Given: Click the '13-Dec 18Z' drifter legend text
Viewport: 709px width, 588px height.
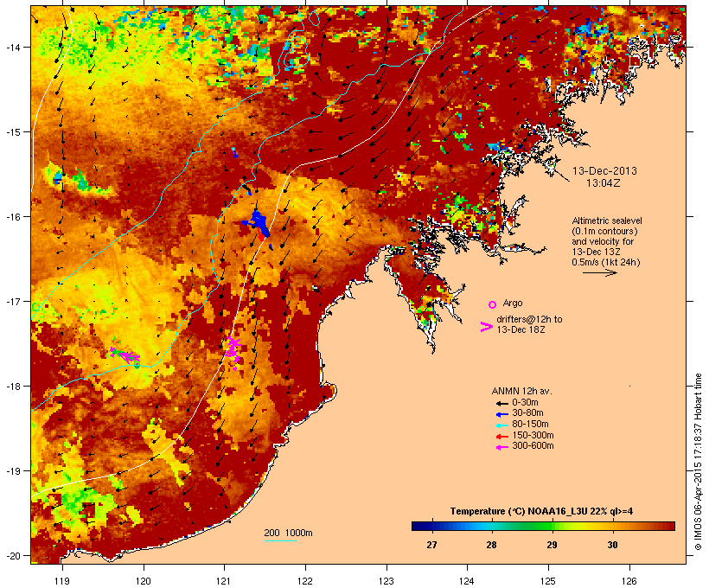Looking at the screenshot, I should point(521,329).
